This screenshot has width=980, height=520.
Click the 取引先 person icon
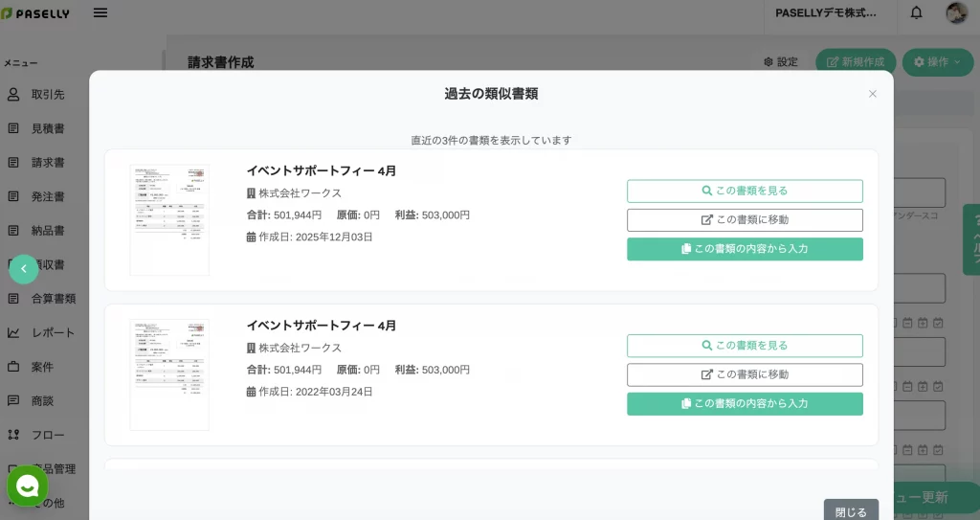pyautogui.click(x=13, y=94)
